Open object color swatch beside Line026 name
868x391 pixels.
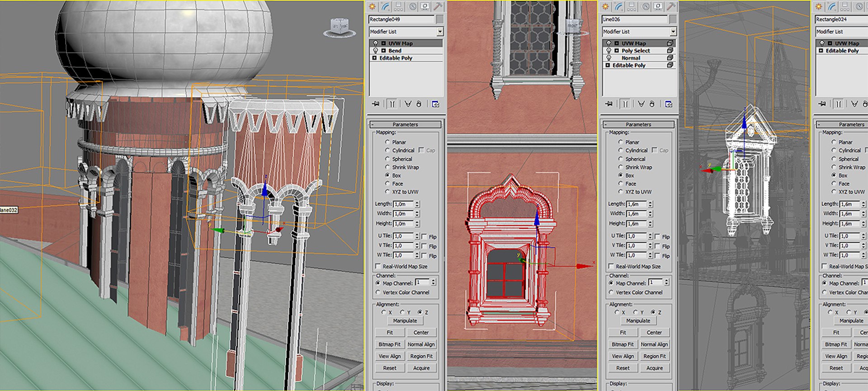click(x=673, y=19)
